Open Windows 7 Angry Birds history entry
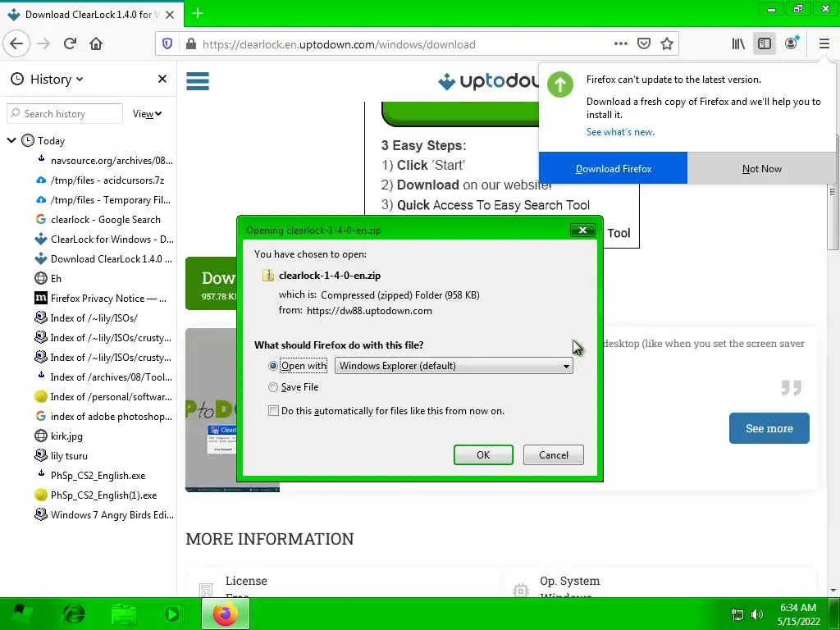Screen dimensions: 840x630 pyautogui.click(x=104, y=515)
